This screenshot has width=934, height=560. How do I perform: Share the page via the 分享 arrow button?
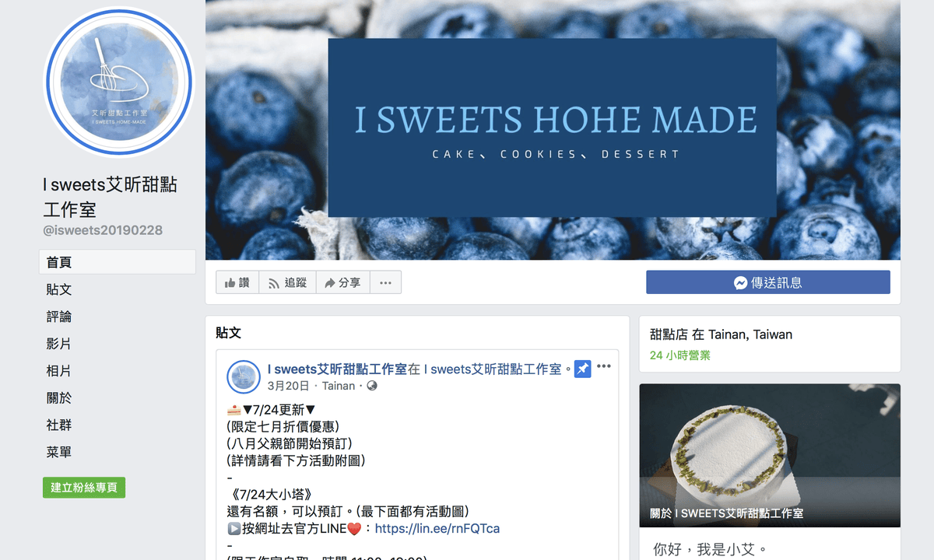pyautogui.click(x=342, y=282)
